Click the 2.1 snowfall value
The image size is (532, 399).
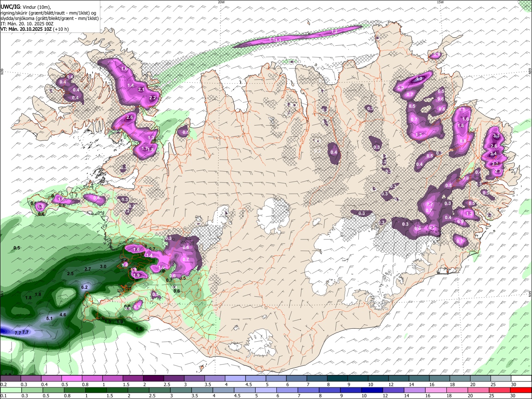pos(141,90)
